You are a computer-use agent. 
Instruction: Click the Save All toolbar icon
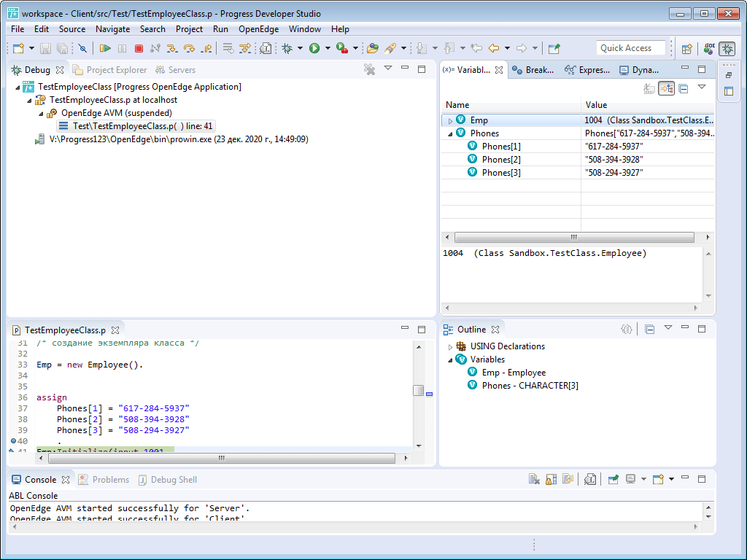pos(62,48)
